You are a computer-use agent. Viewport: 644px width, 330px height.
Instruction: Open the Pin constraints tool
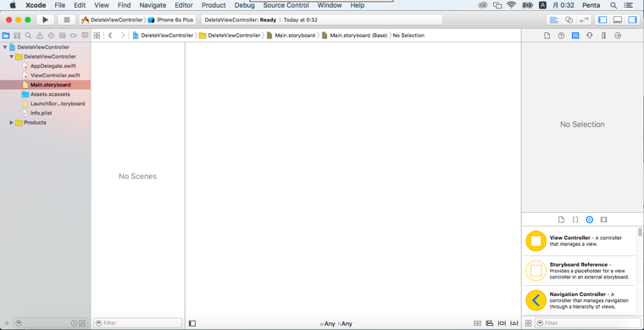click(502, 323)
